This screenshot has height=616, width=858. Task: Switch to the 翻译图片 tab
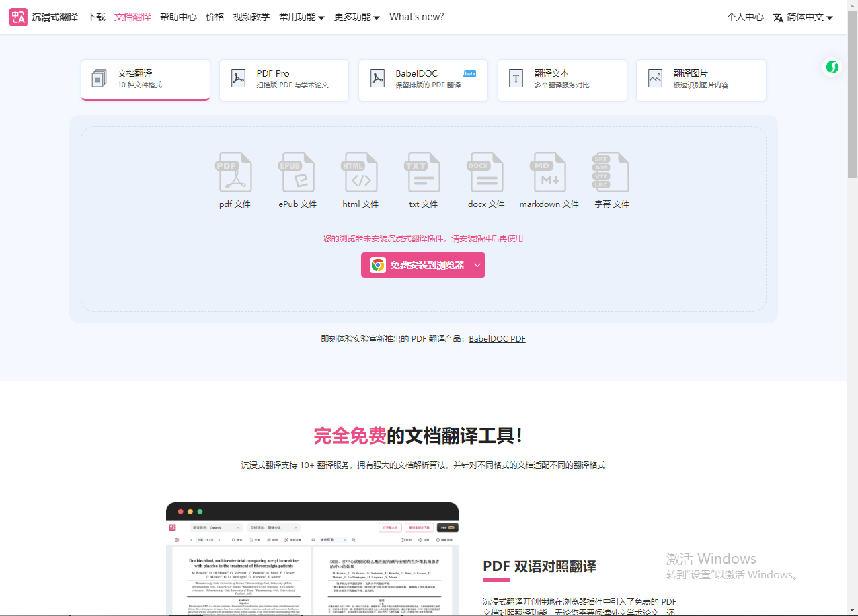click(x=701, y=80)
